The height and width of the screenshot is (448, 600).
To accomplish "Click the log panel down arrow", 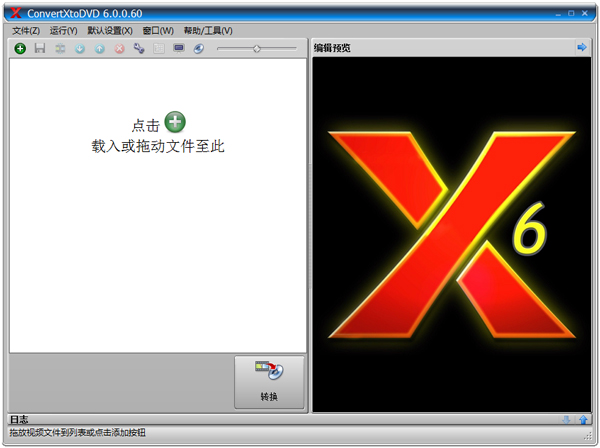I will (x=566, y=420).
